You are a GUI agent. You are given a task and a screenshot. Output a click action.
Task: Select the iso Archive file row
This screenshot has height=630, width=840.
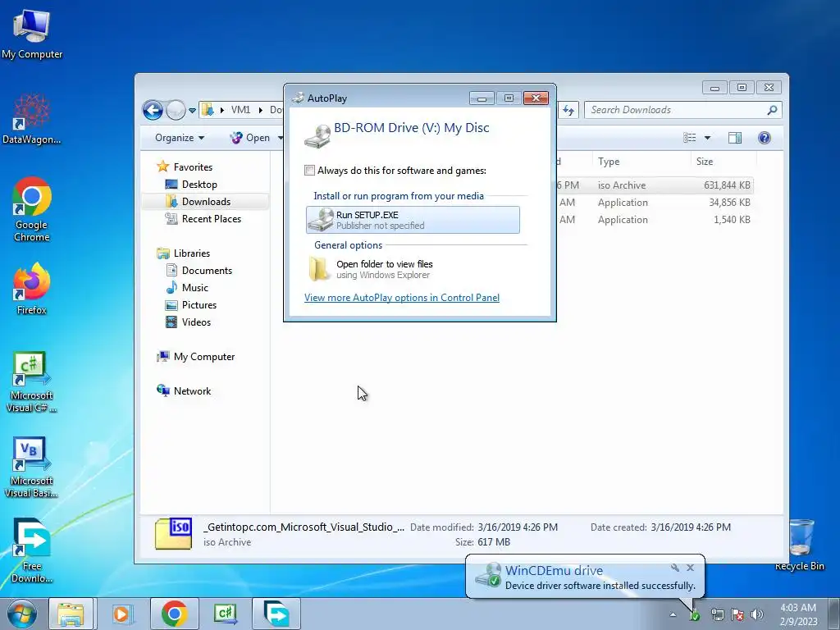pos(655,185)
